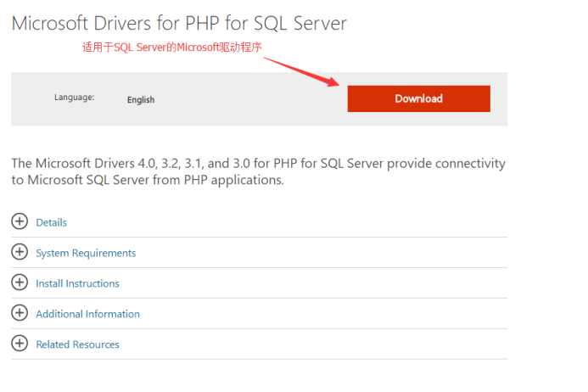The width and height of the screenshot is (588, 392).
Task: Open the Additional Information link
Action: [87, 314]
